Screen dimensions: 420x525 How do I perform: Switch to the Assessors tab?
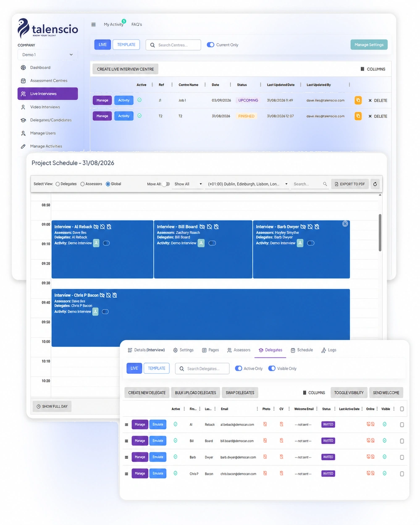pyautogui.click(x=239, y=350)
